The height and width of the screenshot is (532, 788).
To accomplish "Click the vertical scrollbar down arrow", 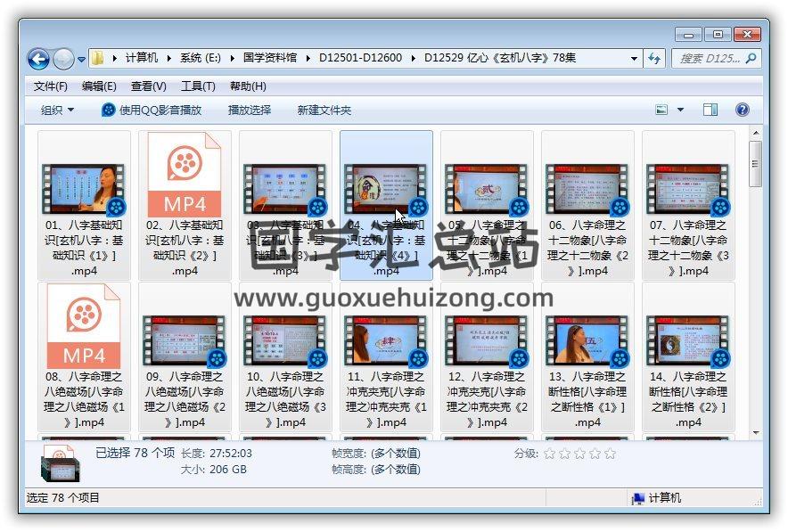I will coord(755,433).
